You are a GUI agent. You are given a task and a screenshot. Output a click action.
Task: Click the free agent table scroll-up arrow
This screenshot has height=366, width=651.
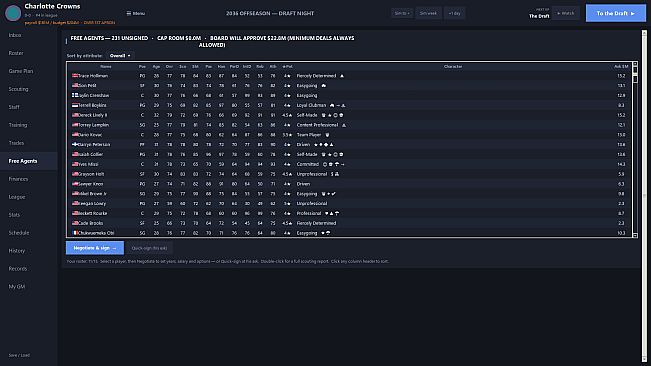coord(635,64)
